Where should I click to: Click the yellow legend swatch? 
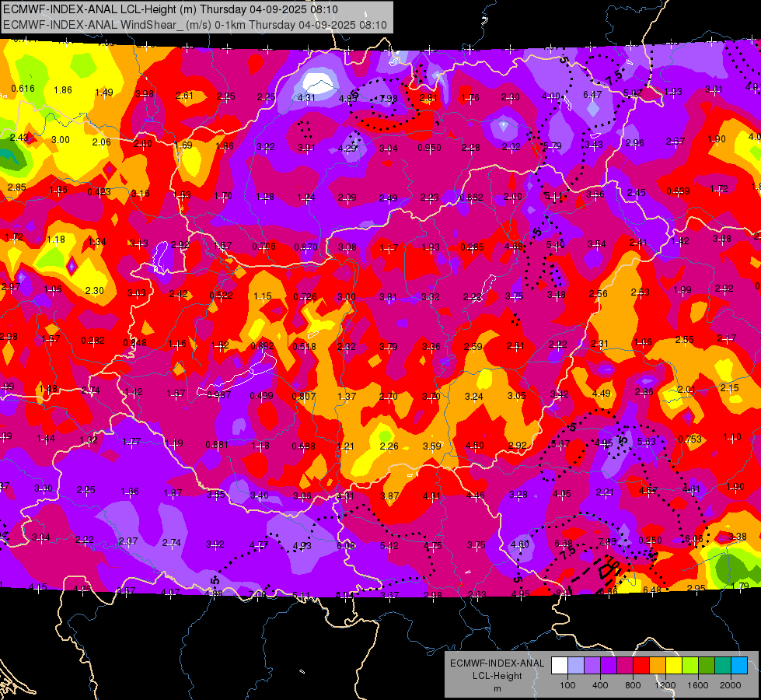tap(674, 665)
